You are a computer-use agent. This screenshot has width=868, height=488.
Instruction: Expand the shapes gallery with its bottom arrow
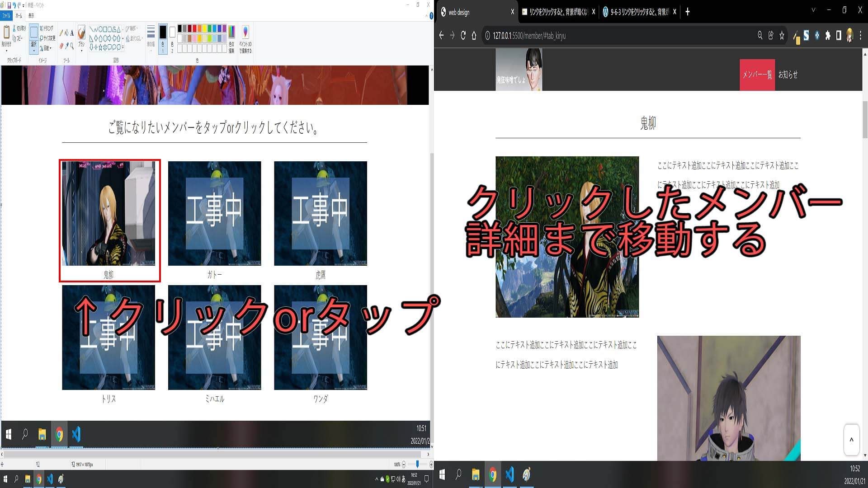coord(123,47)
